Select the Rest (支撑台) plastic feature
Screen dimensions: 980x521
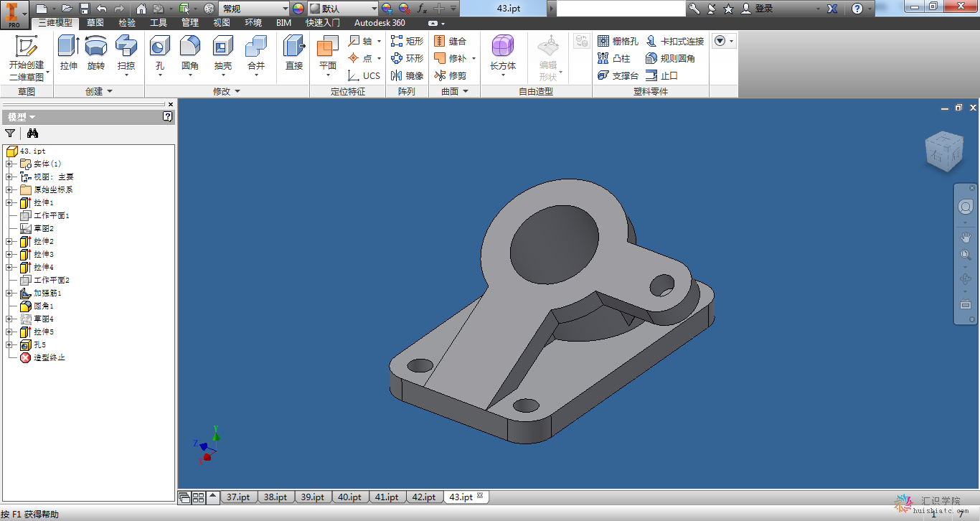618,75
